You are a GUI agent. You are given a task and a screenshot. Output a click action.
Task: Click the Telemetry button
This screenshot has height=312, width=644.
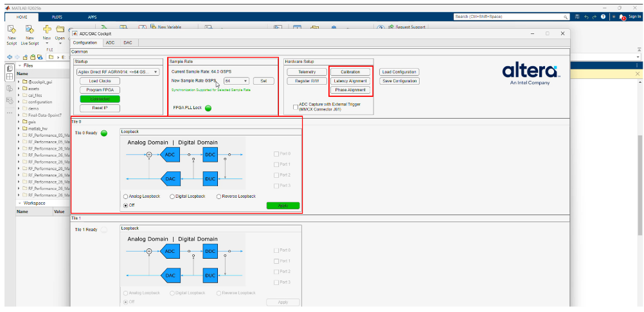click(307, 72)
